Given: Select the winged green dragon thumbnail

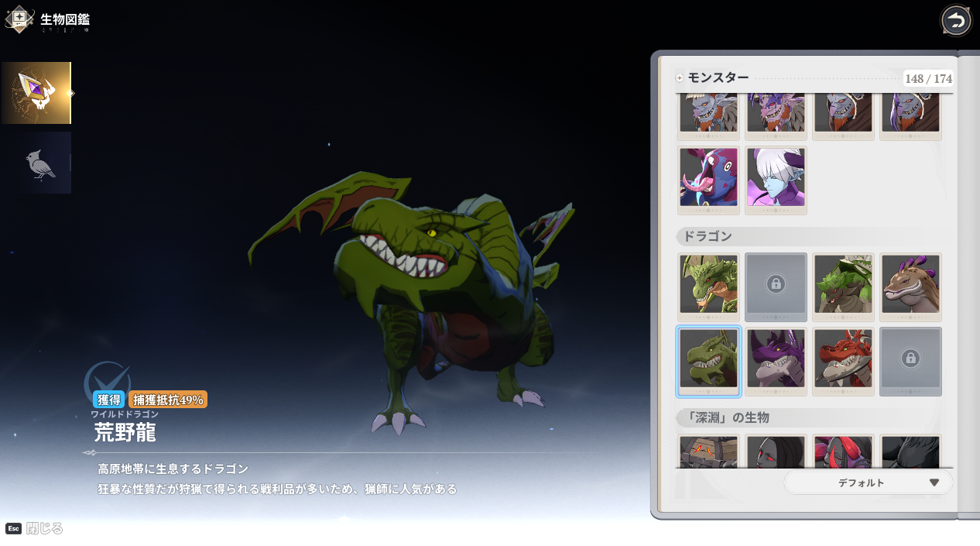Looking at the screenshot, I should tap(708, 285).
